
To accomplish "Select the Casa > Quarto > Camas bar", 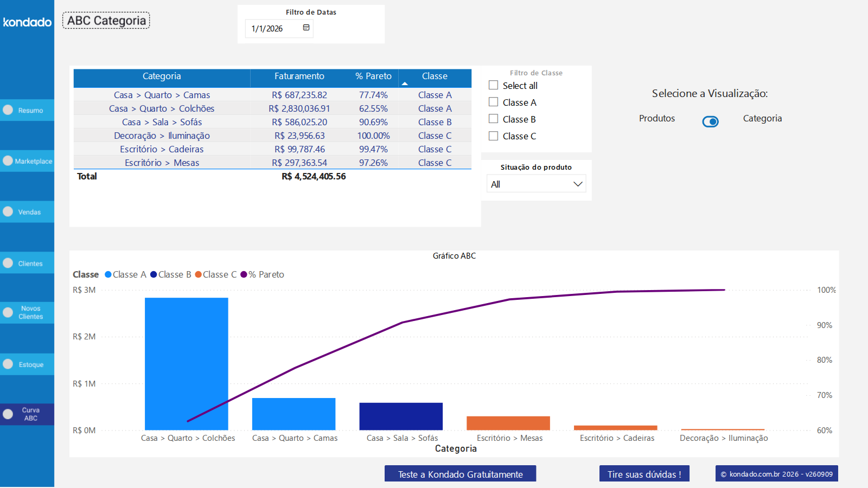I will point(293,414).
